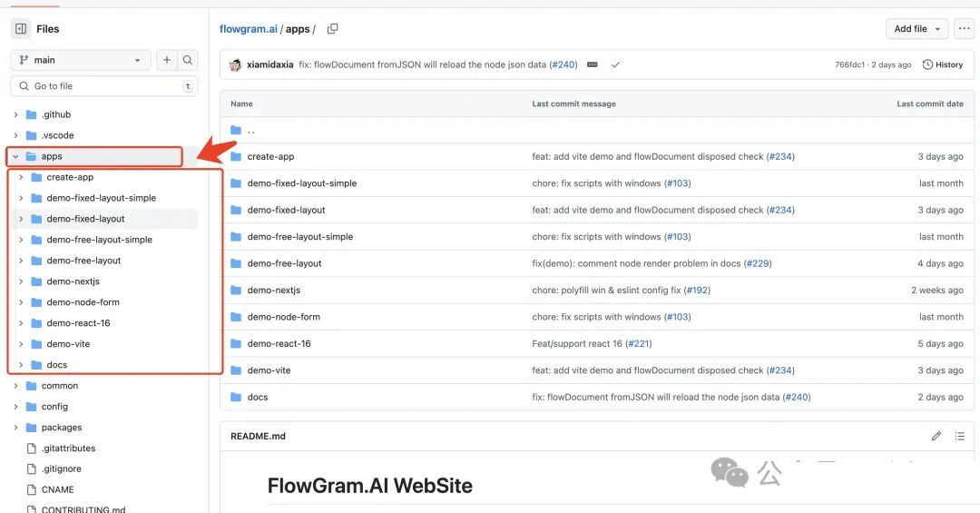Collapse the apps folder chevron
980x513 pixels.
[x=15, y=156]
